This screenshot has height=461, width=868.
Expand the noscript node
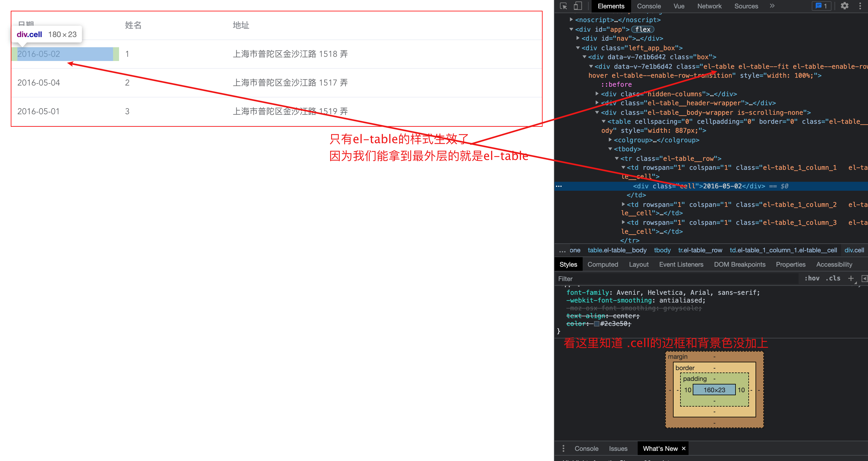coord(571,19)
